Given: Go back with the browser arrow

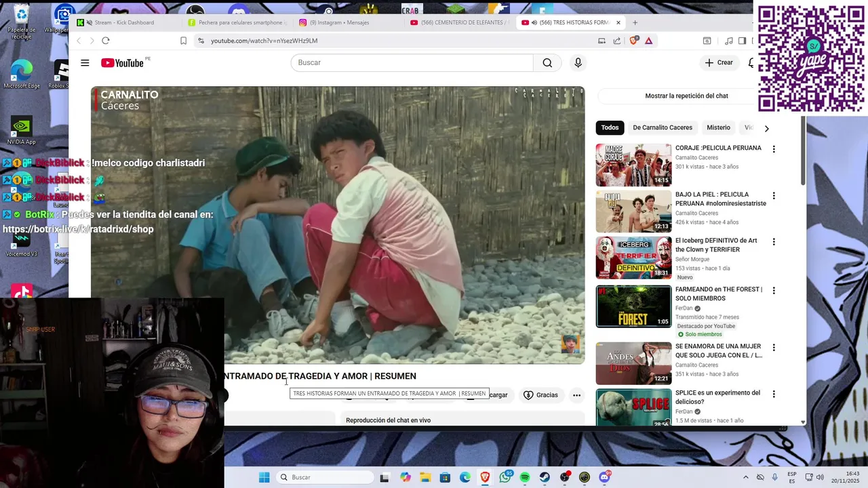Looking at the screenshot, I should pos(79,41).
